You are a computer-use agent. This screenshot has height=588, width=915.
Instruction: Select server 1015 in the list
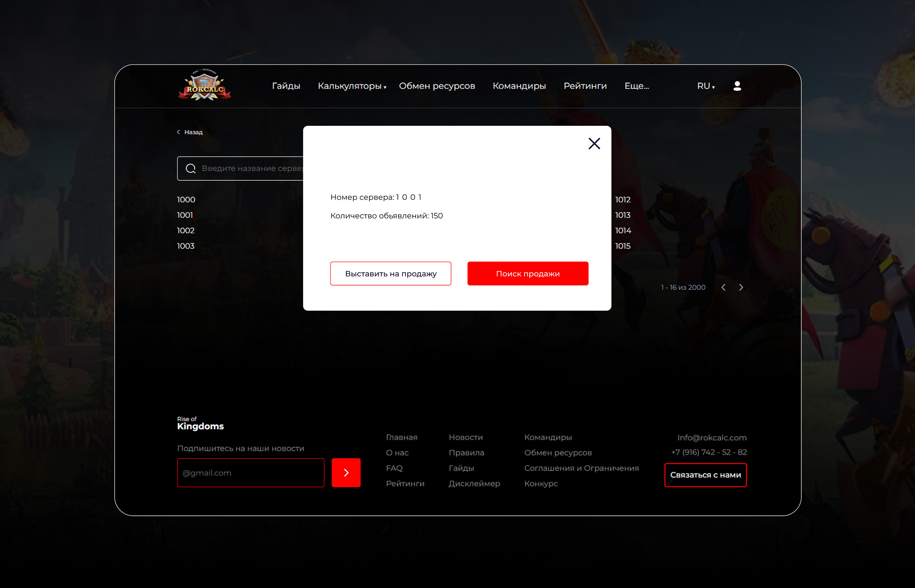pyautogui.click(x=623, y=246)
